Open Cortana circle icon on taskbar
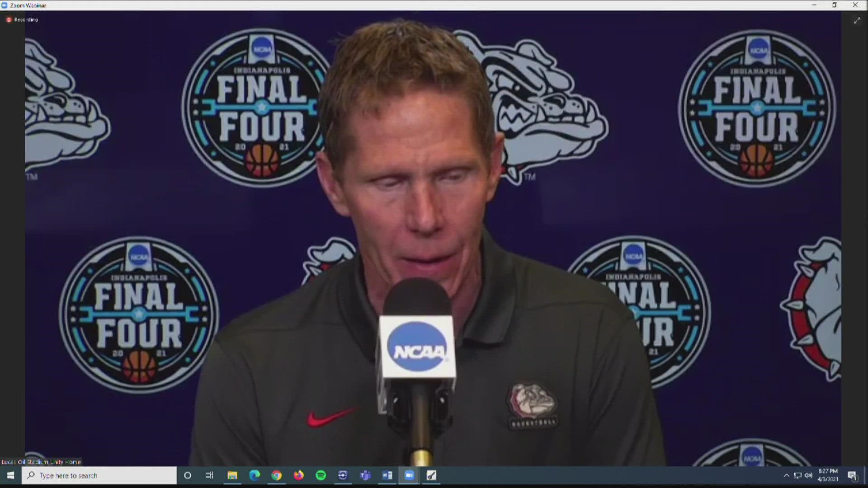This screenshot has width=868, height=488. (x=188, y=475)
